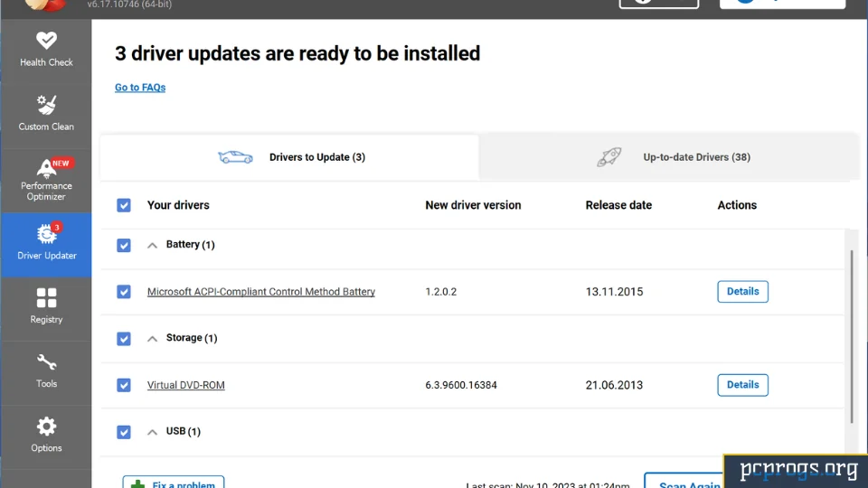Show Details for the Battery driver
Viewport: 868px width, 488px height.
[x=743, y=292]
